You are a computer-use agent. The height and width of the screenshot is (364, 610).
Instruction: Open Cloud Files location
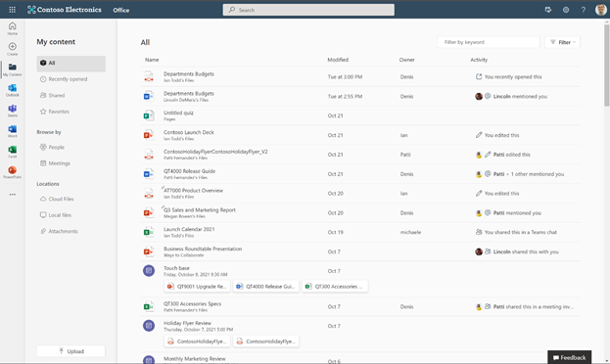point(57,199)
